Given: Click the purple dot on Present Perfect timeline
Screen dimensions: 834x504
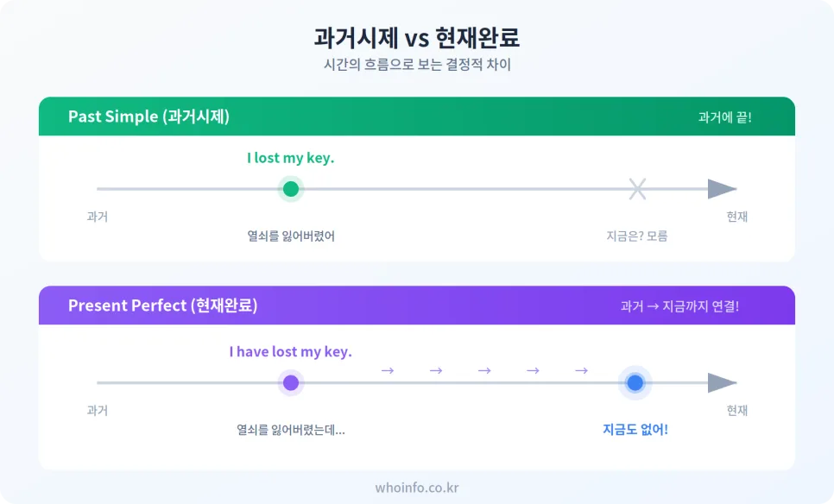Looking at the screenshot, I should pos(291,383).
